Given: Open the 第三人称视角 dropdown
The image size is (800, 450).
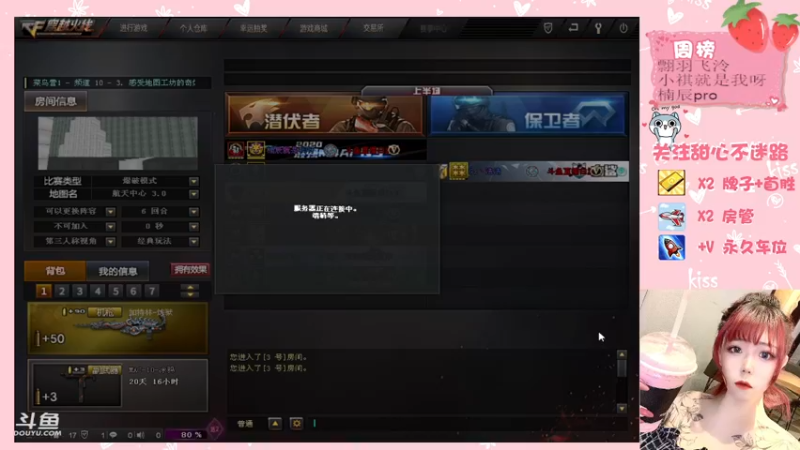Looking at the screenshot, I should (x=110, y=241).
